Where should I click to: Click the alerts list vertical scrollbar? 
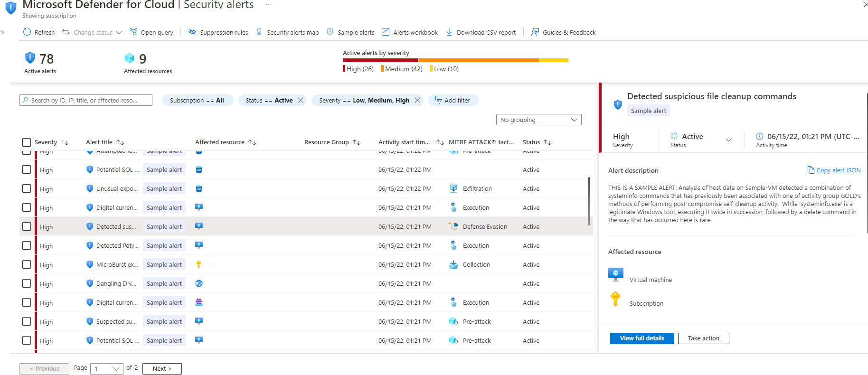point(589,201)
